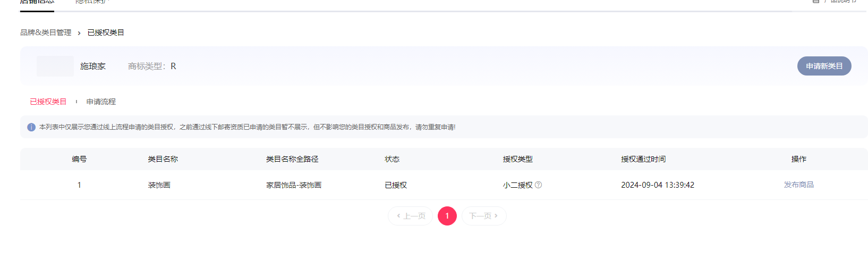
Task: Click 已授权类目 in the breadcrumb
Action: click(106, 32)
